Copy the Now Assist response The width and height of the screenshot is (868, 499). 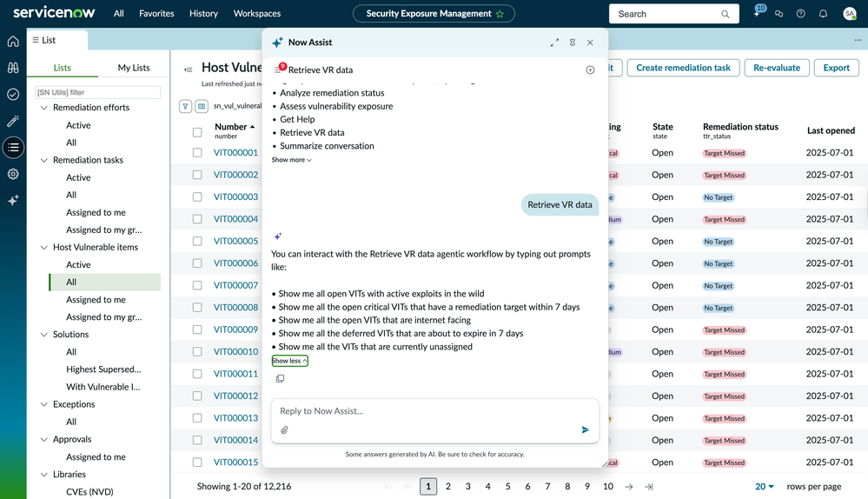click(x=280, y=378)
